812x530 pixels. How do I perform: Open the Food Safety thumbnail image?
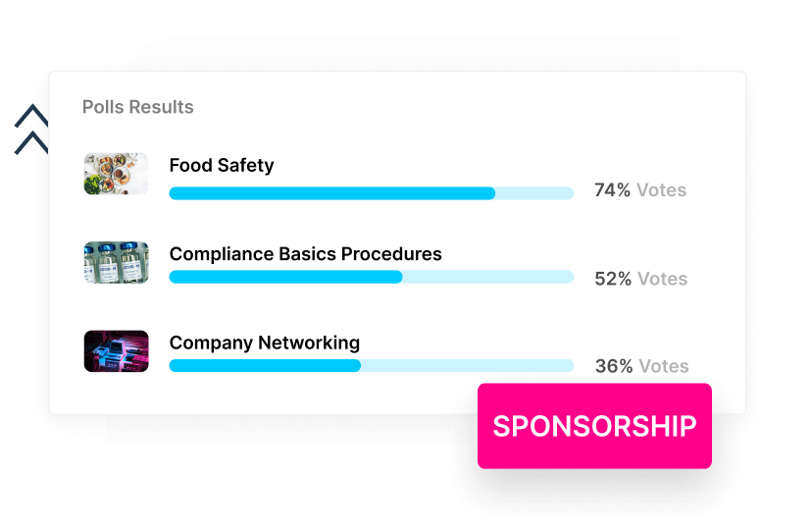click(x=116, y=174)
